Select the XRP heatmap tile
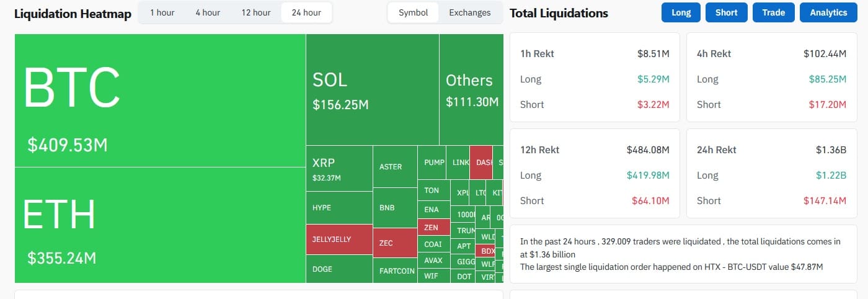This screenshot has width=868, height=299. tap(339, 168)
